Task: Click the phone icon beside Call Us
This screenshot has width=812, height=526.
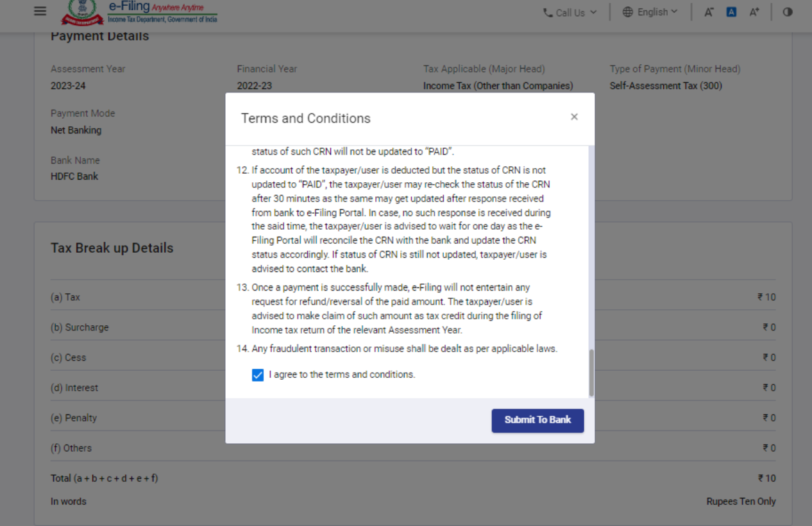Action: pyautogui.click(x=548, y=12)
